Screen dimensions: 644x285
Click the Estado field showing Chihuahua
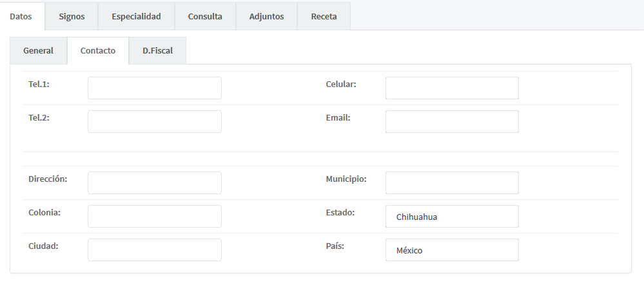tap(452, 217)
